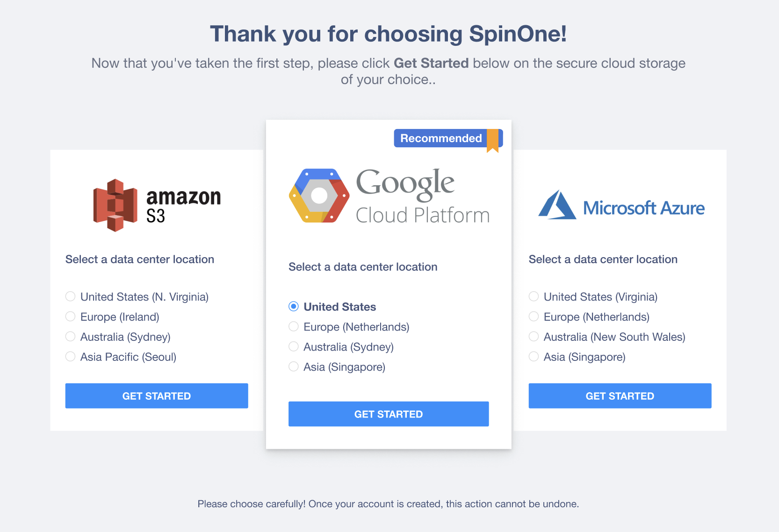Choose Australia (Sydney) under Amazon S3
The width and height of the screenshot is (779, 532).
(71, 337)
